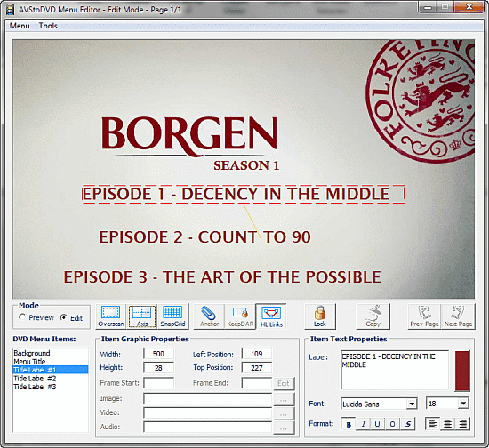Click the Width input field
The width and height of the screenshot is (489, 448).
point(158,354)
